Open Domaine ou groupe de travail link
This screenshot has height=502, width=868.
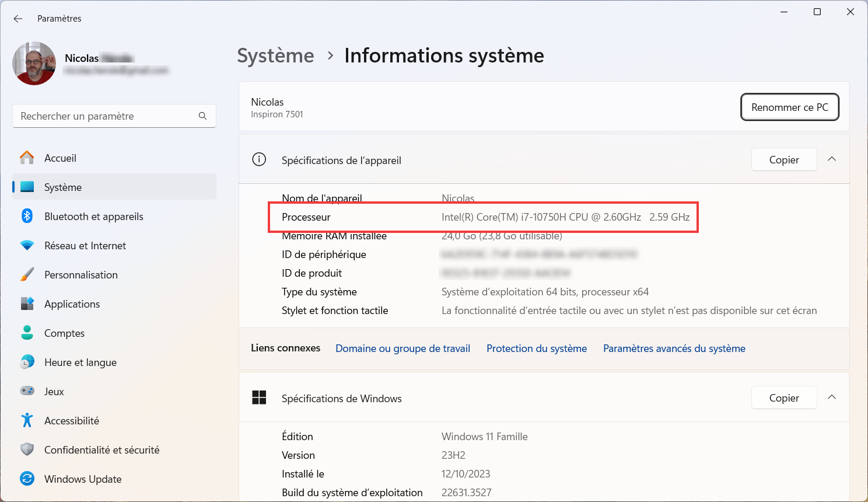pos(402,348)
